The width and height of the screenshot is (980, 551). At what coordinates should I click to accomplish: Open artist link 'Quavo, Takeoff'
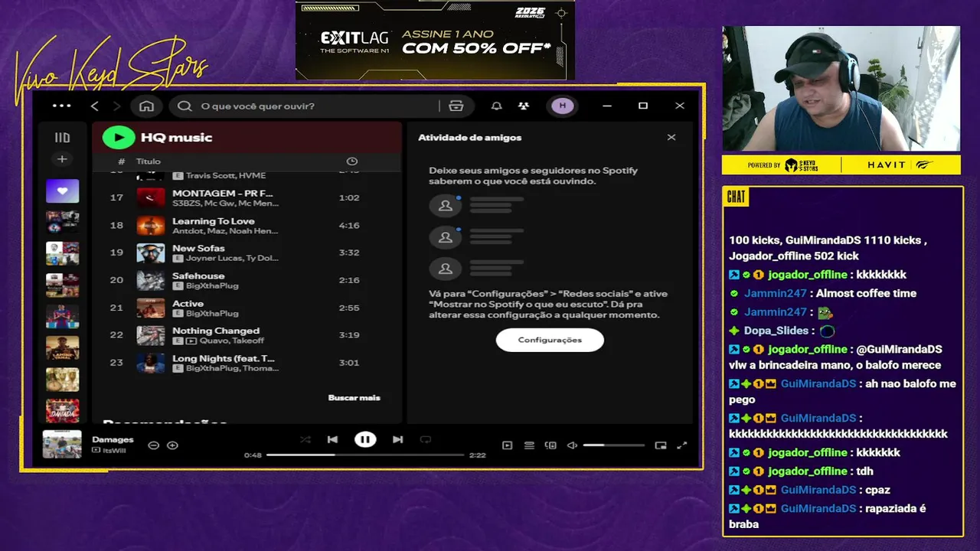coord(232,341)
